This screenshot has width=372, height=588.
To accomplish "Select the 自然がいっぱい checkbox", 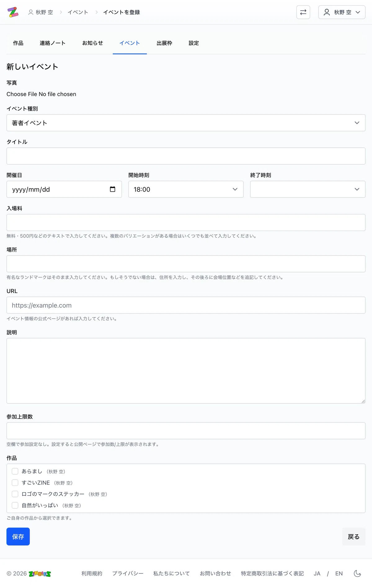I will pos(15,505).
